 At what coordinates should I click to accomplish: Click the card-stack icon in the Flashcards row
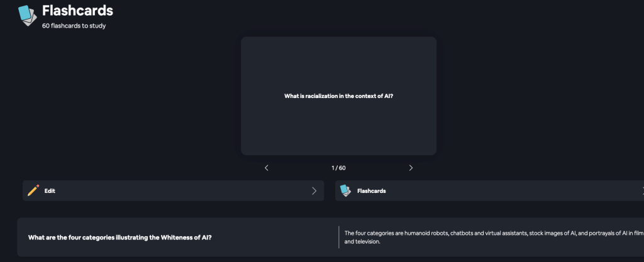click(x=345, y=190)
